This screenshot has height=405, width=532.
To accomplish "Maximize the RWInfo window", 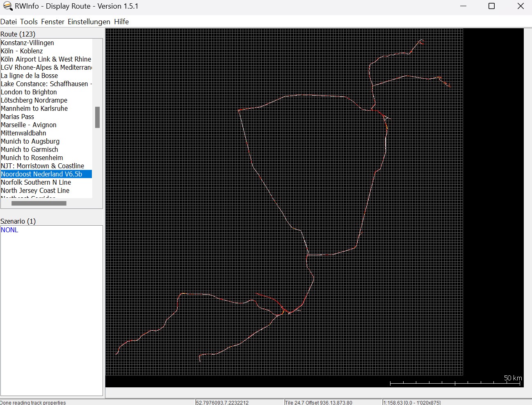I will (491, 6).
